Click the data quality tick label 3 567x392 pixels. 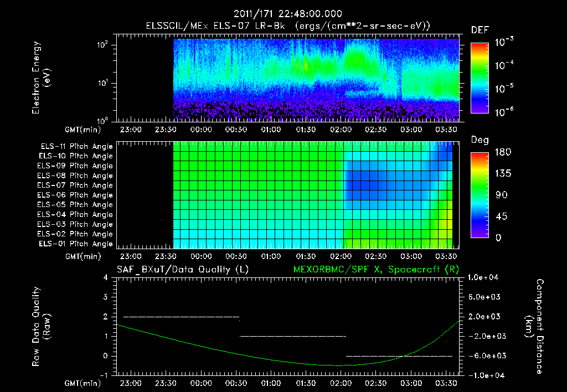point(106,297)
